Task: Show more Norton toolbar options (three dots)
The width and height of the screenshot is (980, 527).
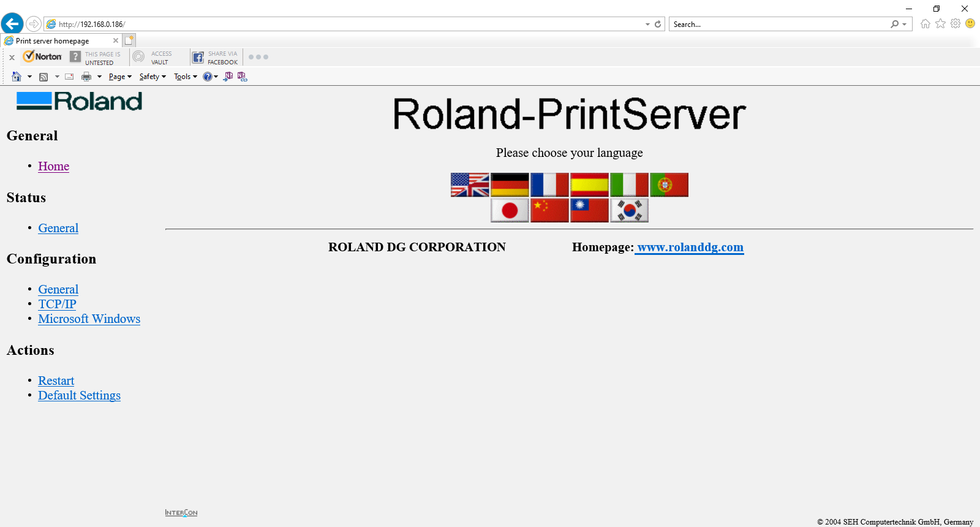Action: [258, 57]
